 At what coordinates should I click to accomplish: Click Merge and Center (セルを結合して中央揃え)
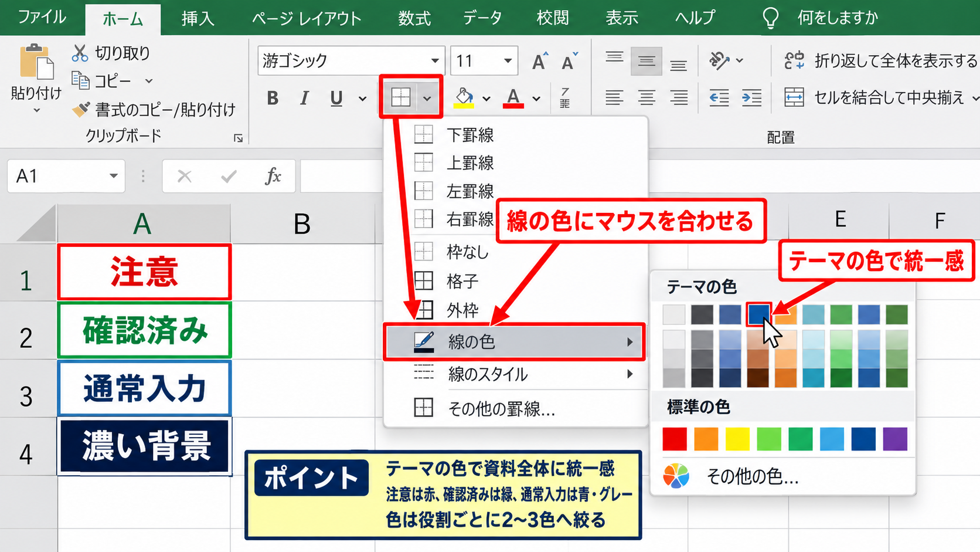pyautogui.click(x=874, y=97)
